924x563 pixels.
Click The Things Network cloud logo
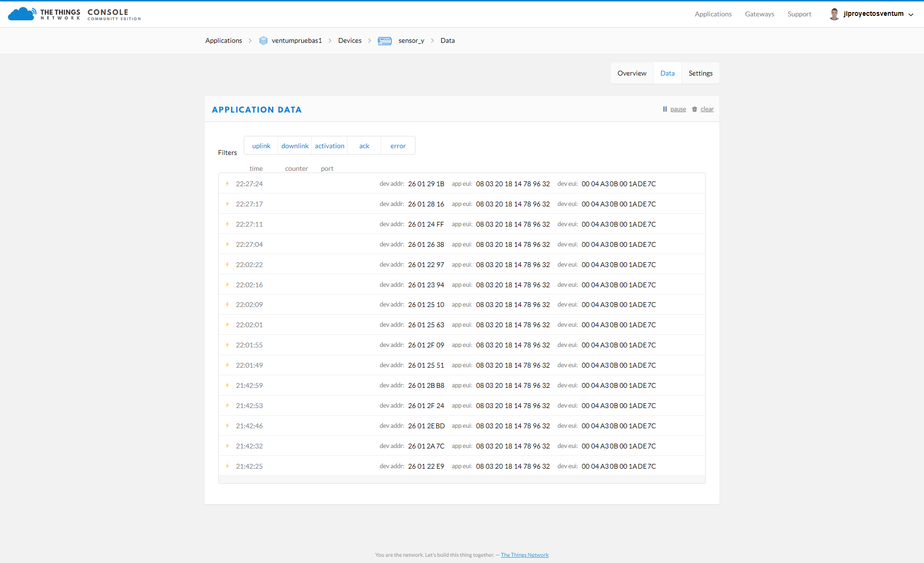22,14
